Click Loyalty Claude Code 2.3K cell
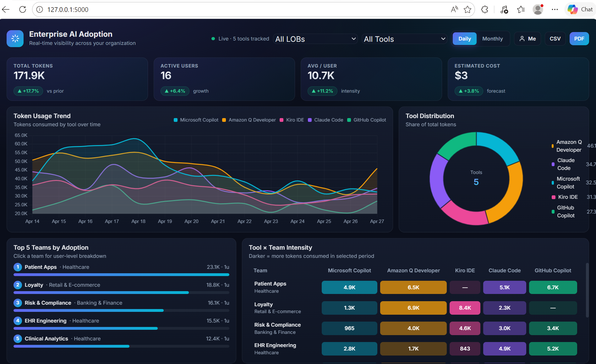Image resolution: width=596 pixels, height=364 pixels. [x=505, y=308]
